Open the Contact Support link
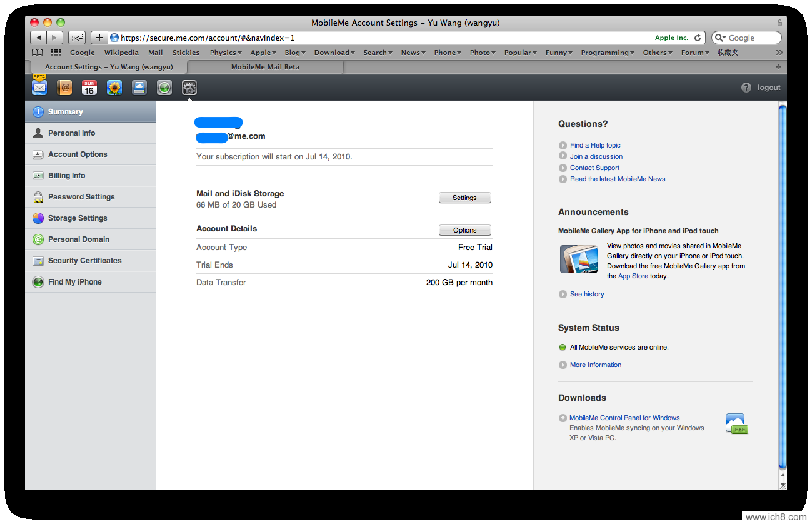 click(x=594, y=168)
